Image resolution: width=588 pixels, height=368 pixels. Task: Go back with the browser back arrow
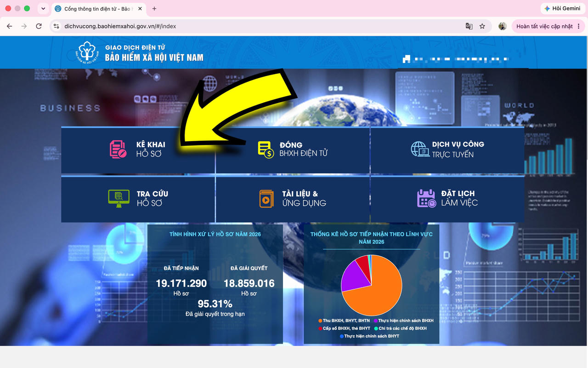click(10, 26)
